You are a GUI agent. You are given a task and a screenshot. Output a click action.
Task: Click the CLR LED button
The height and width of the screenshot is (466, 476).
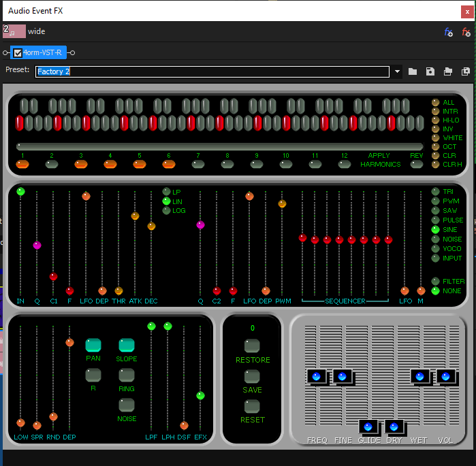[436, 155]
